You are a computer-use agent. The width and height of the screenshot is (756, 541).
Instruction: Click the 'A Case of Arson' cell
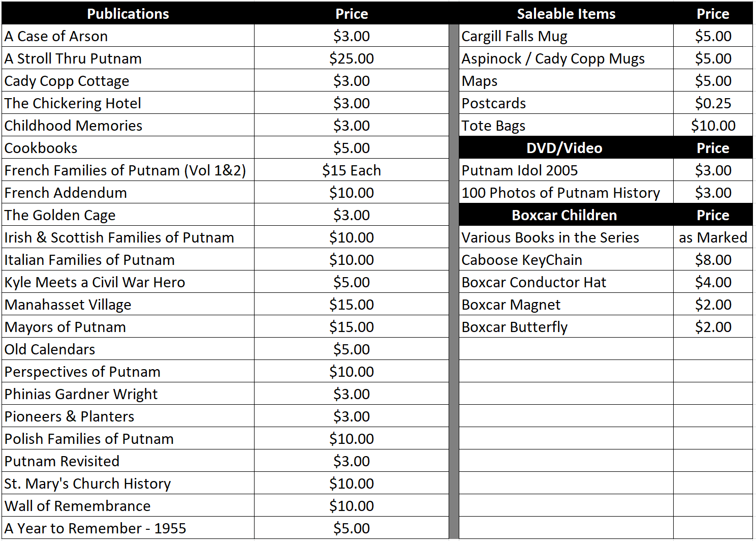coord(128,36)
